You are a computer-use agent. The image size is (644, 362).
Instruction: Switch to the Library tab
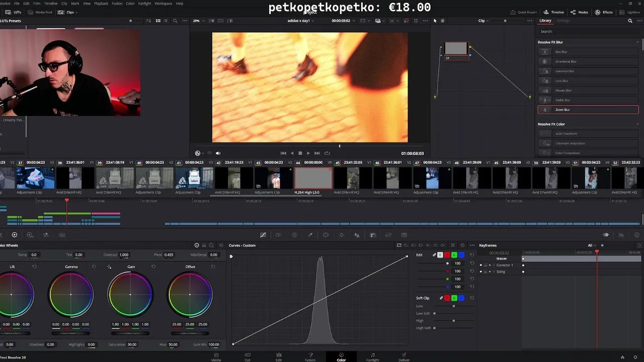pos(545,21)
